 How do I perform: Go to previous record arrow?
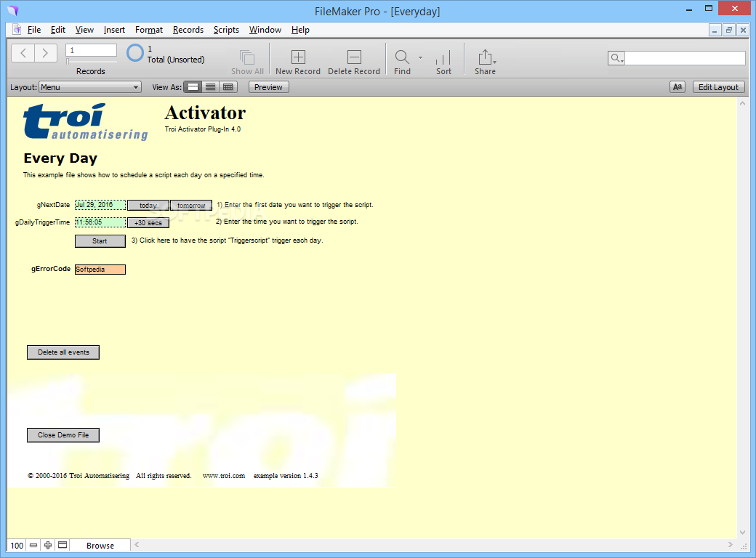(23, 53)
